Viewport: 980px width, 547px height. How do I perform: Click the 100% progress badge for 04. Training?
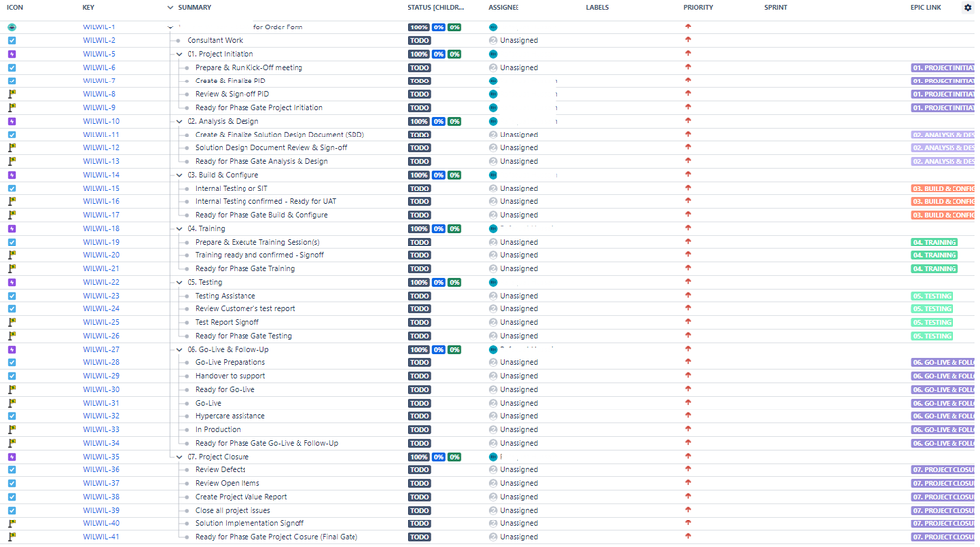click(x=419, y=229)
